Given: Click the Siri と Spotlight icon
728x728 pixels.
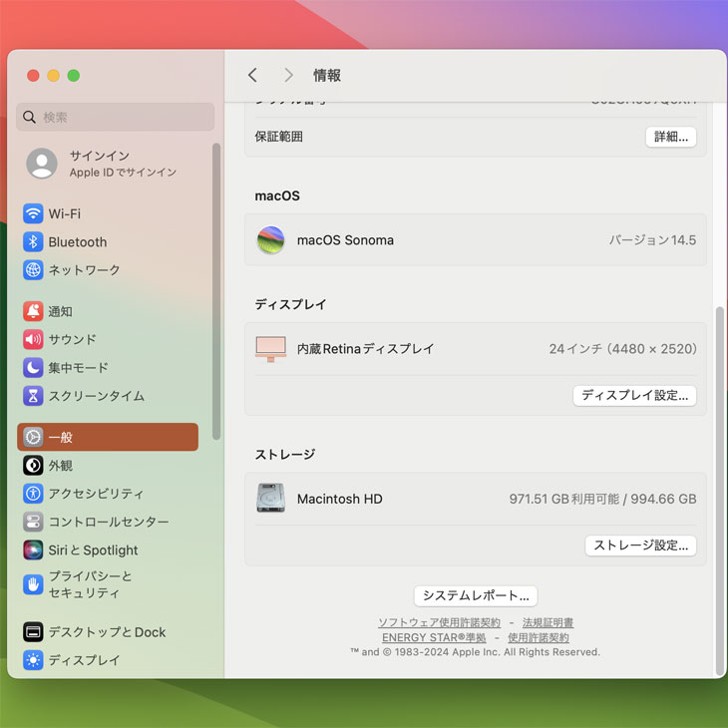Looking at the screenshot, I should [33, 549].
